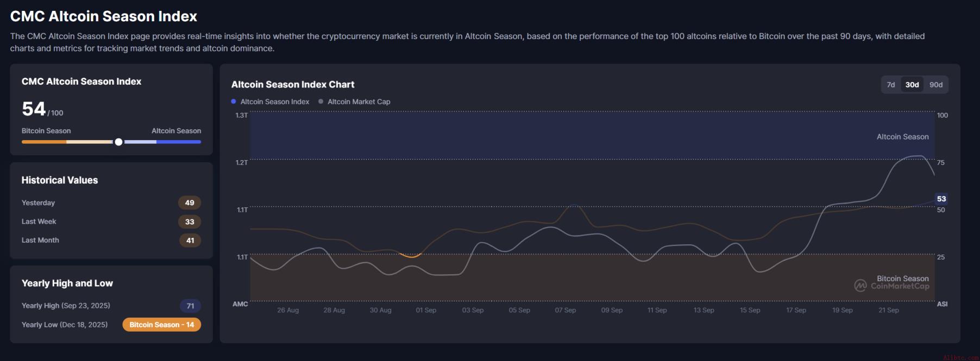The image size is (980, 361).
Task: Click the ASI axis label
Action: point(943,304)
